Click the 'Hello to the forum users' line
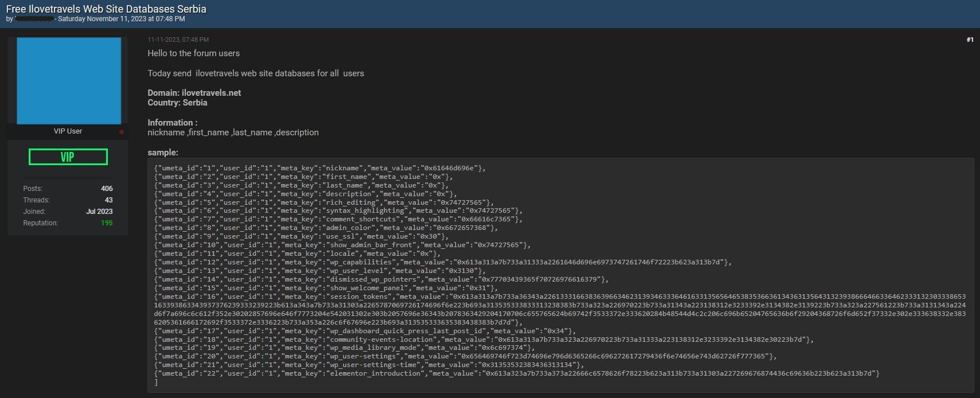Viewport: 980px width, 398px height. tap(193, 53)
